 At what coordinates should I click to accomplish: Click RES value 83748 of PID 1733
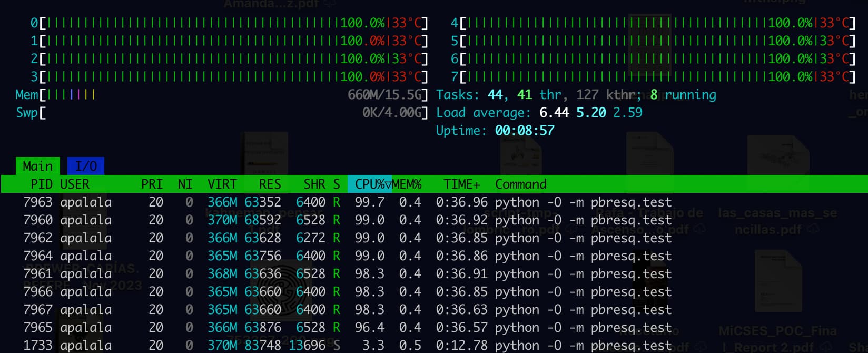263,345
